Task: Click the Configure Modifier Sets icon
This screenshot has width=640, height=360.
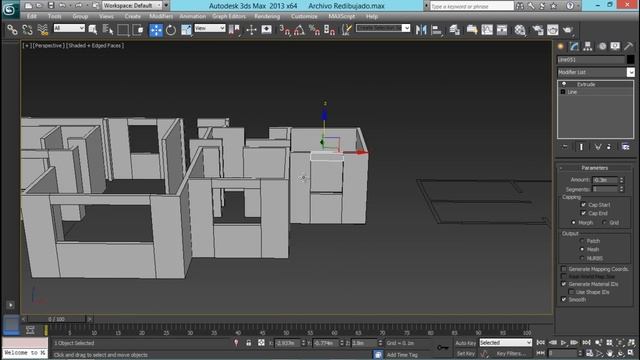Action: point(625,147)
